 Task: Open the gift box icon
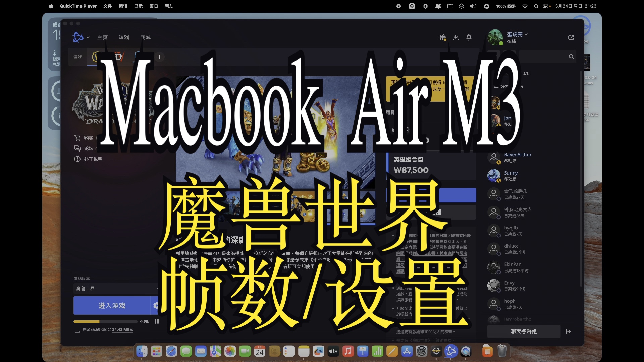(x=443, y=37)
